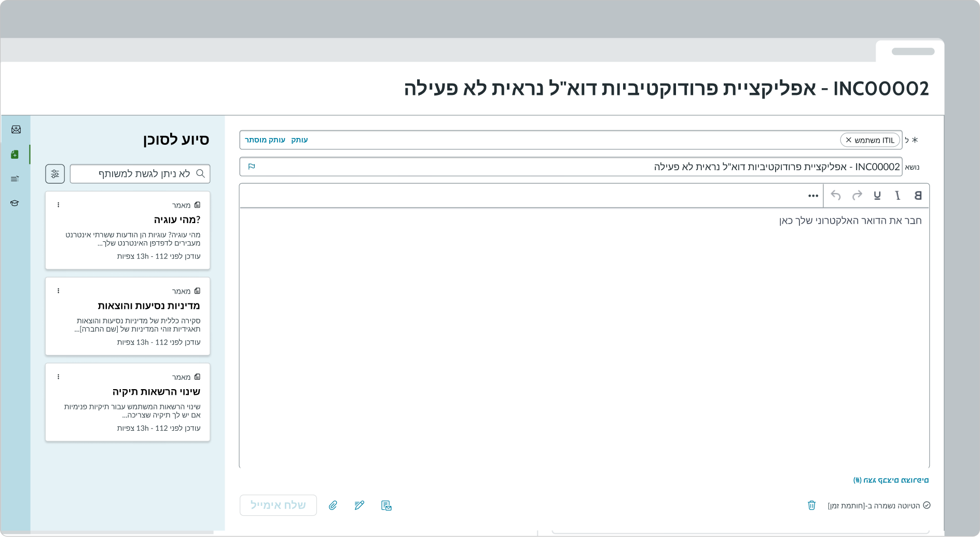This screenshot has height=537, width=980.
Task: Open the options menu of 'מדיניות נסיעות והוצאות'
Action: tap(58, 291)
